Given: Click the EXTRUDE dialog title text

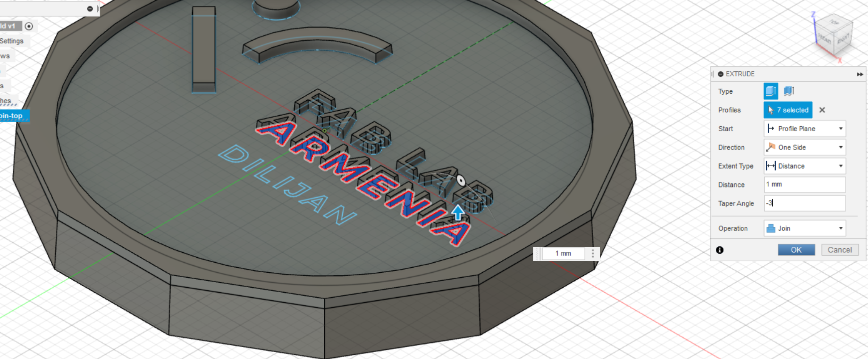Looking at the screenshot, I should tap(740, 74).
